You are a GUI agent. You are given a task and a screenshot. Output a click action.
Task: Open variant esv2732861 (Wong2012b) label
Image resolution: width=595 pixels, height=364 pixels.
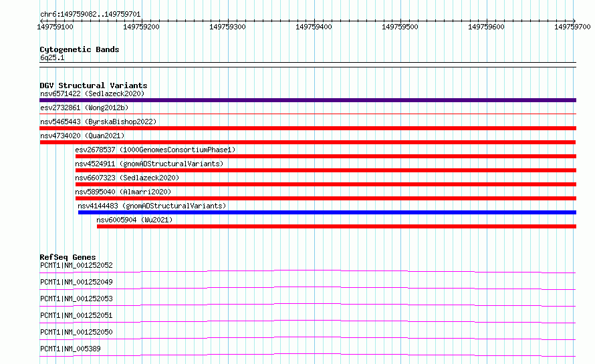coord(84,108)
